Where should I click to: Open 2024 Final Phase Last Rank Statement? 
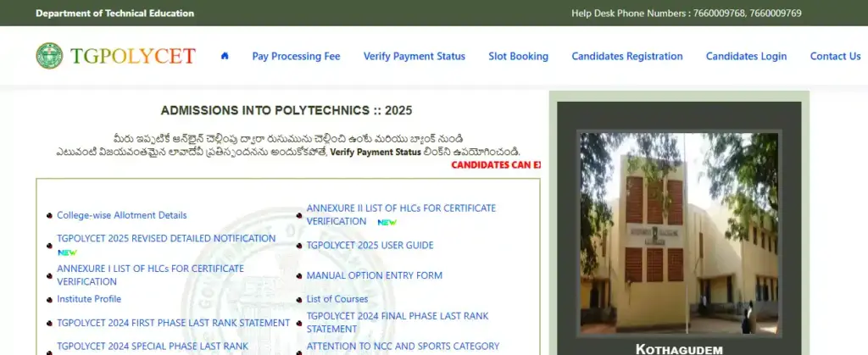(x=398, y=322)
